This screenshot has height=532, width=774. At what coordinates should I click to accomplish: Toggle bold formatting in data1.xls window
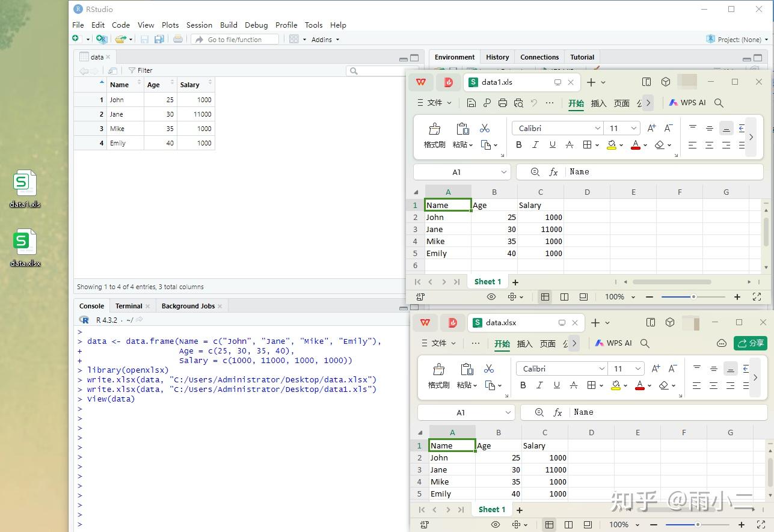(519, 145)
